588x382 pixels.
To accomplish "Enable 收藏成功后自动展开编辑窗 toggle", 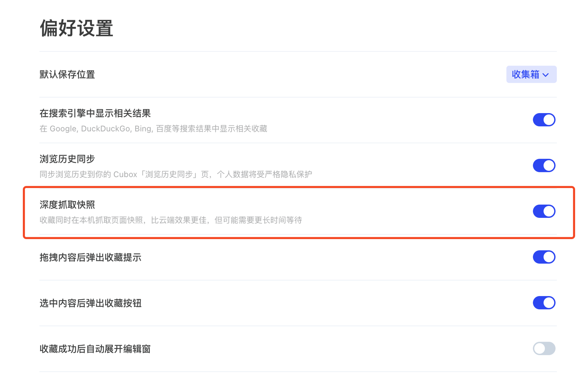I will (544, 349).
